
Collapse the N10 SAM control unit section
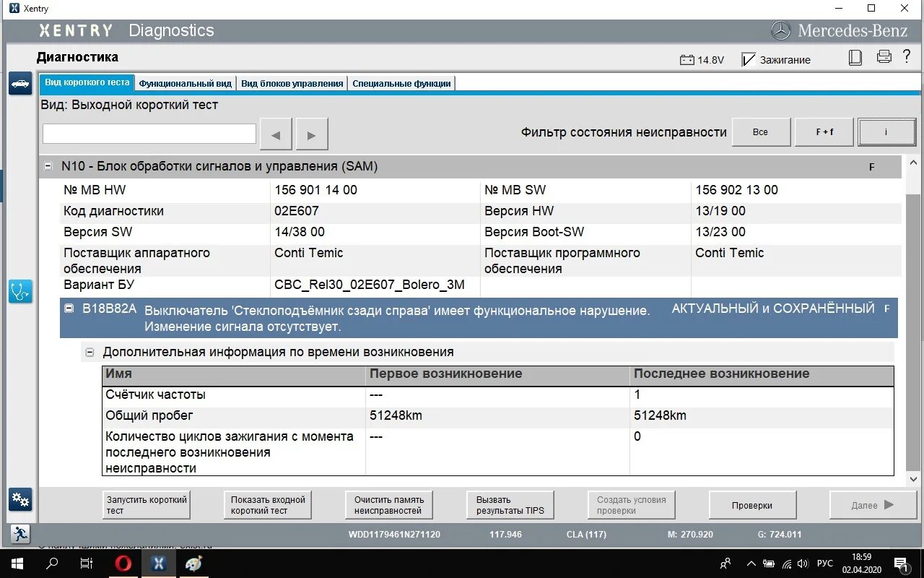(48, 166)
